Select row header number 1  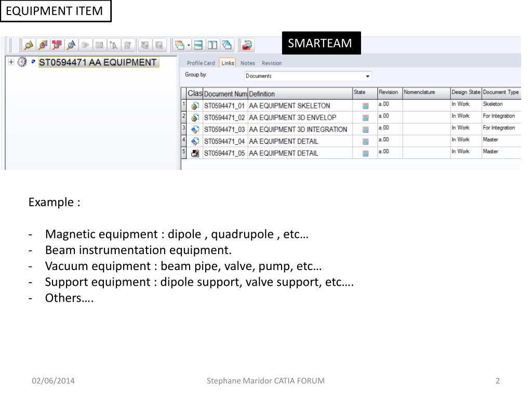pyautogui.click(x=183, y=105)
